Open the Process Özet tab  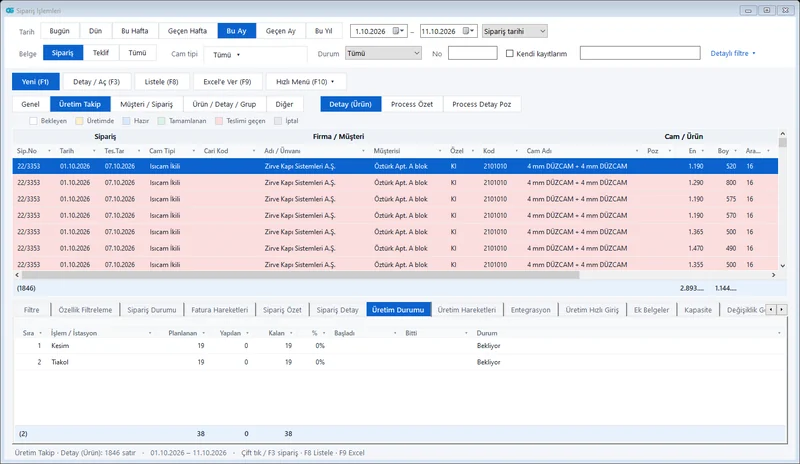[412, 104]
